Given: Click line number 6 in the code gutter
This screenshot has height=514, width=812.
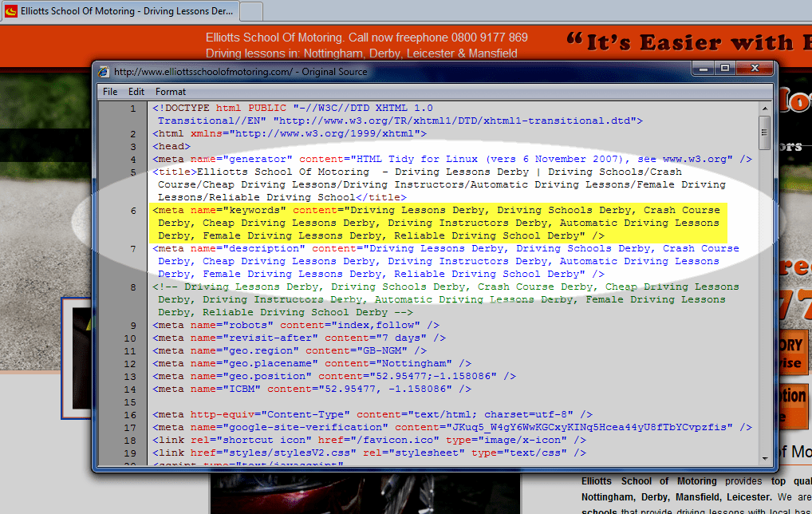Looking at the screenshot, I should (132, 210).
